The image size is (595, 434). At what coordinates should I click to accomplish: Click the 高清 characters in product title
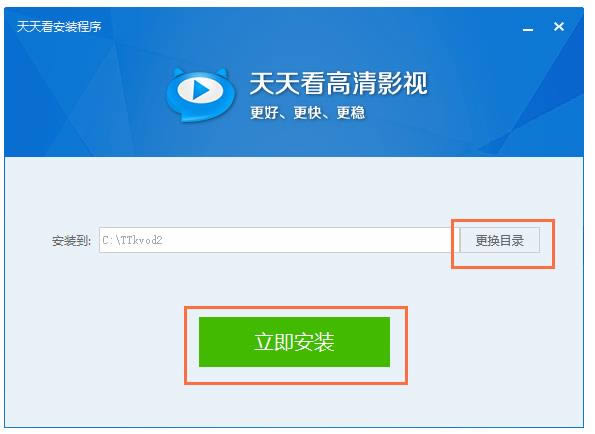351,83
